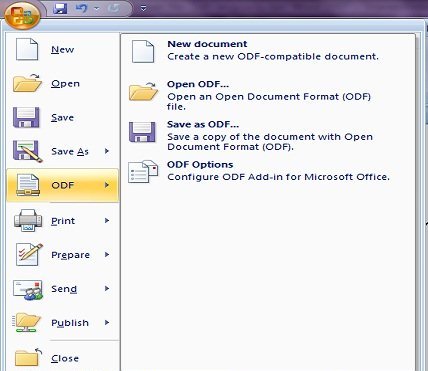Click the round Office button
This screenshot has height=371, width=428.
pyautogui.click(x=22, y=15)
